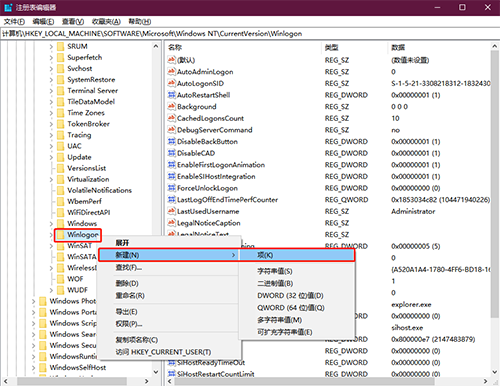The image size is (500, 386).
Task: Expand the Update tree node
Action: click(51, 157)
